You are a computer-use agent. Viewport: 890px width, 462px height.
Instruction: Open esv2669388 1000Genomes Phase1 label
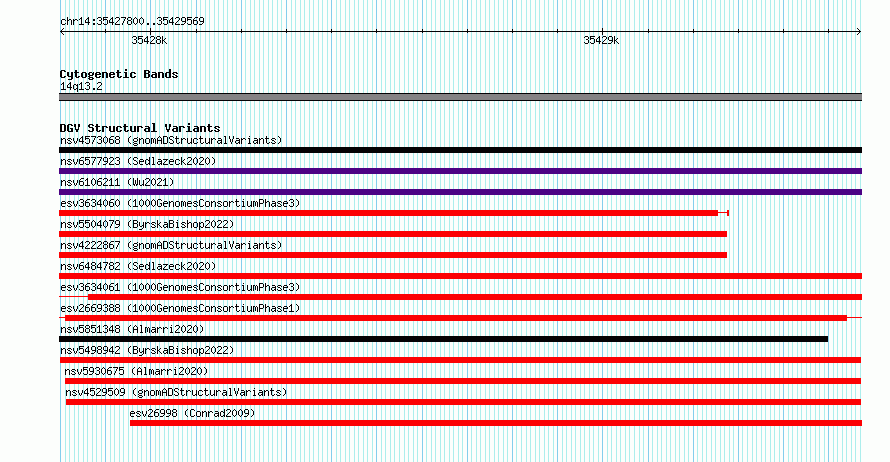pos(180,308)
